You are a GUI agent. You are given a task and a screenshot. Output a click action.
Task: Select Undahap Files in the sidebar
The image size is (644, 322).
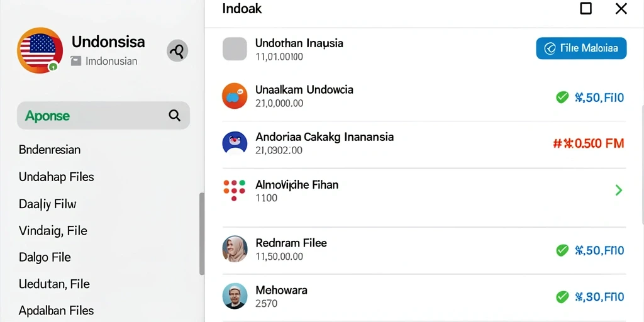tap(56, 177)
